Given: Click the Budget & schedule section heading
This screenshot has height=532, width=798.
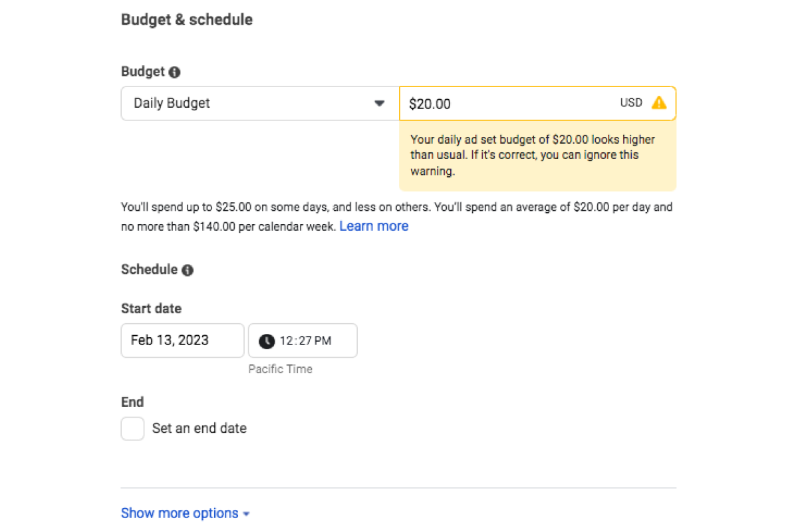Looking at the screenshot, I should pos(187,20).
